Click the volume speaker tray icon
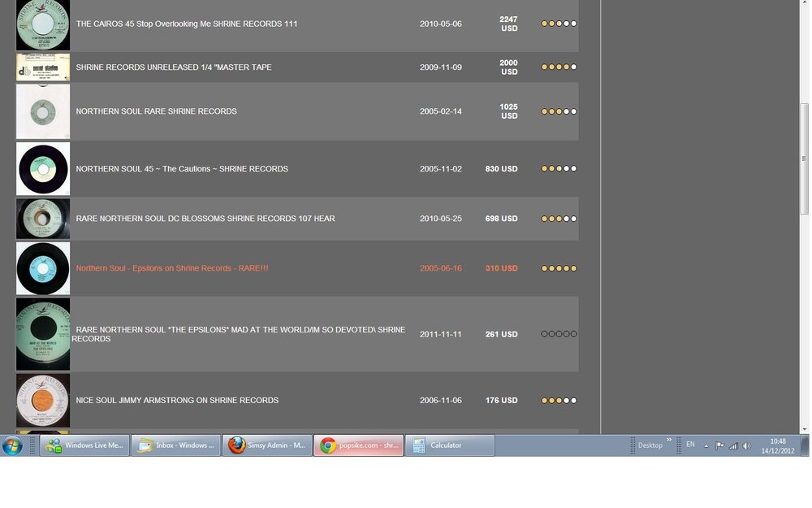 tap(746, 445)
